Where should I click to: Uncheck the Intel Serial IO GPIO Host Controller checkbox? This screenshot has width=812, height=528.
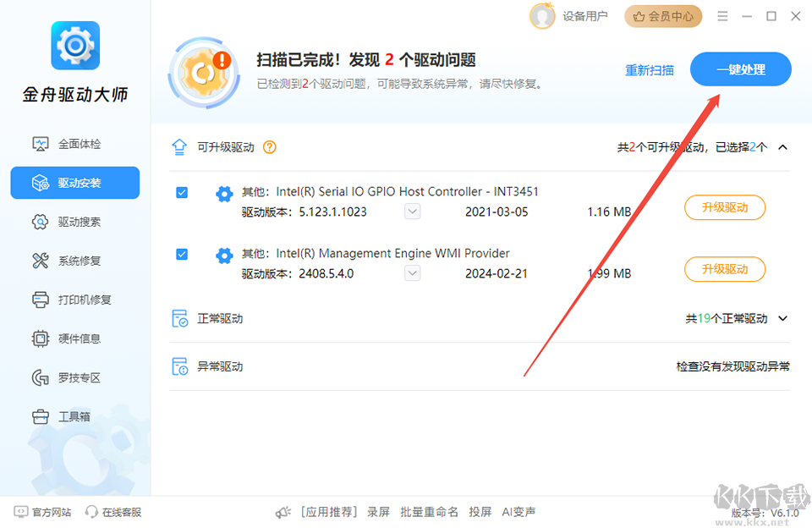(182, 193)
